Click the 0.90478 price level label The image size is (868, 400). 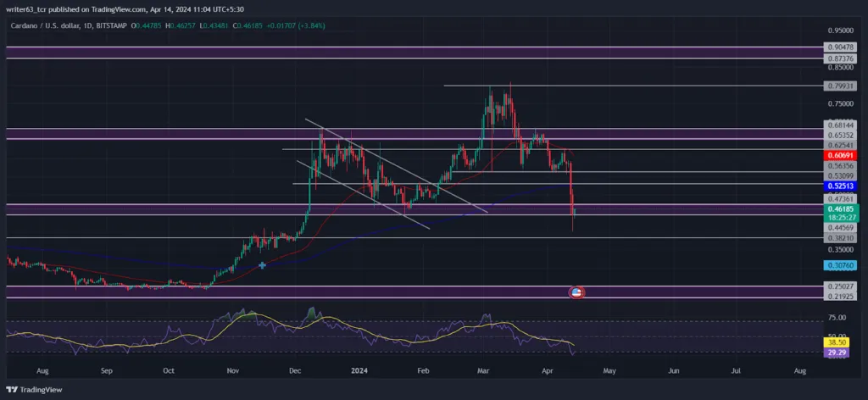841,47
